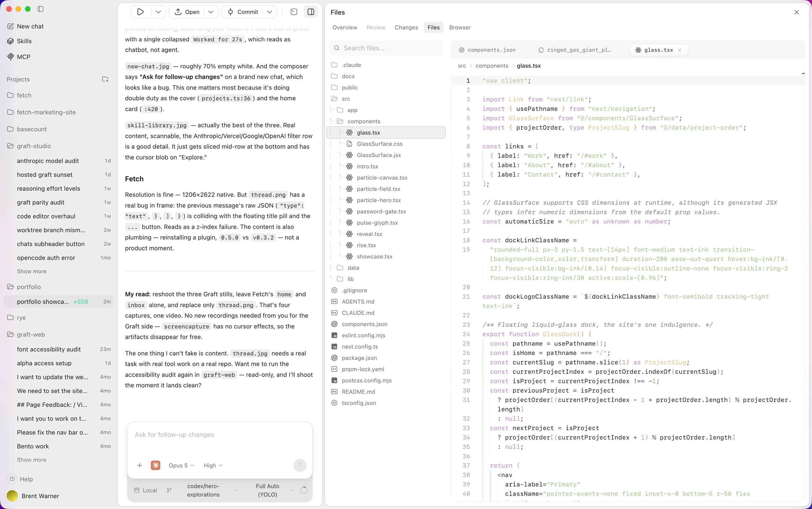Open the Run options dropdown arrow
Viewport: 812px width, 509px height.
pos(158,12)
